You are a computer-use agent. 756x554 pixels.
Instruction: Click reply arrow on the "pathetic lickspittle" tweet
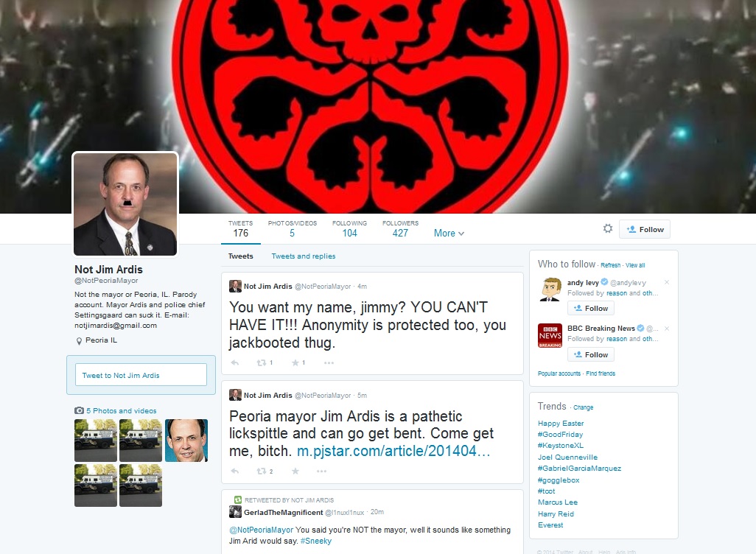[235, 471]
